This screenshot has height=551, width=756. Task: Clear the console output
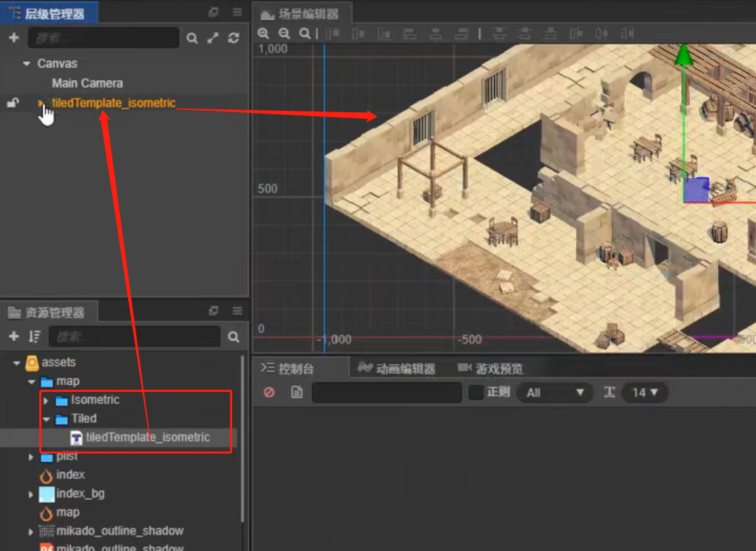coord(269,392)
